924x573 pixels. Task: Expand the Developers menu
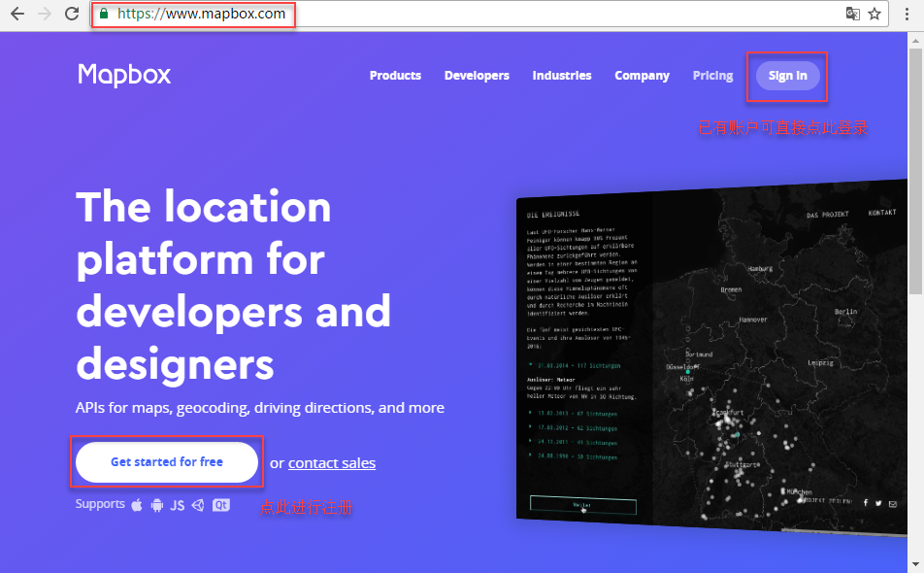pos(477,75)
